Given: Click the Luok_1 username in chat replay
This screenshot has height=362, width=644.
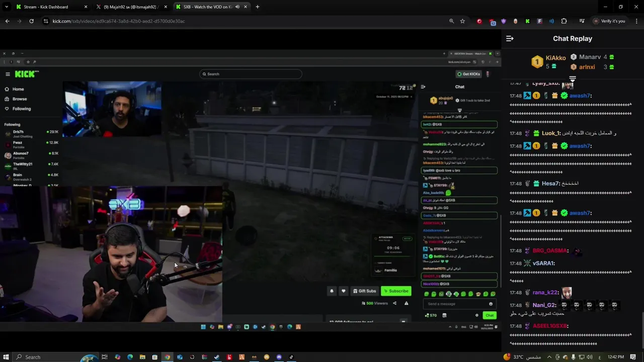Looking at the screenshot, I should (x=551, y=133).
